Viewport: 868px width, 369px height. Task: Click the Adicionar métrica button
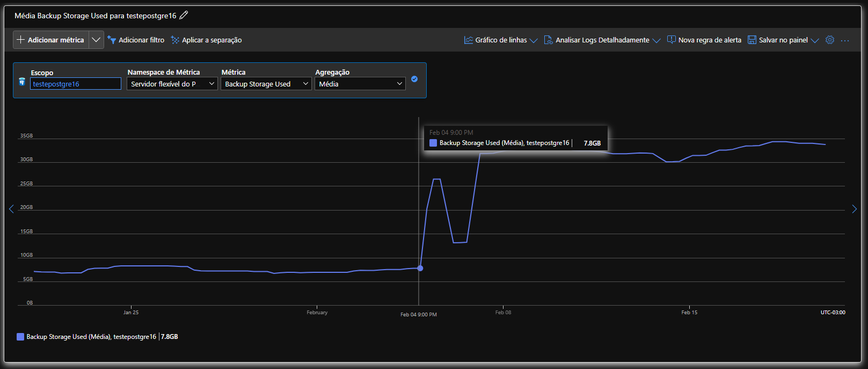[x=51, y=40]
